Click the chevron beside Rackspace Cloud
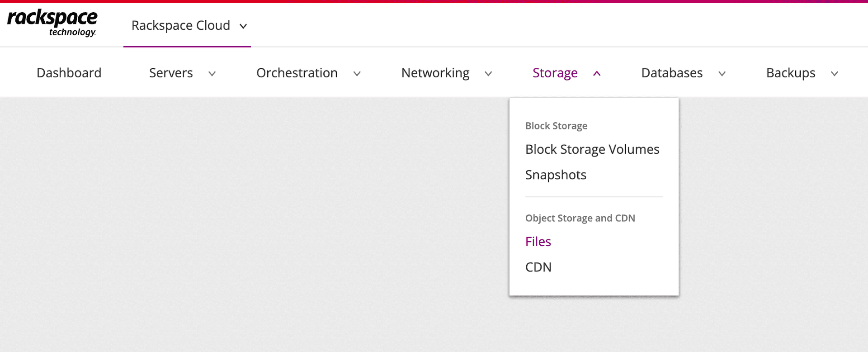The height and width of the screenshot is (352, 868). pos(243,26)
